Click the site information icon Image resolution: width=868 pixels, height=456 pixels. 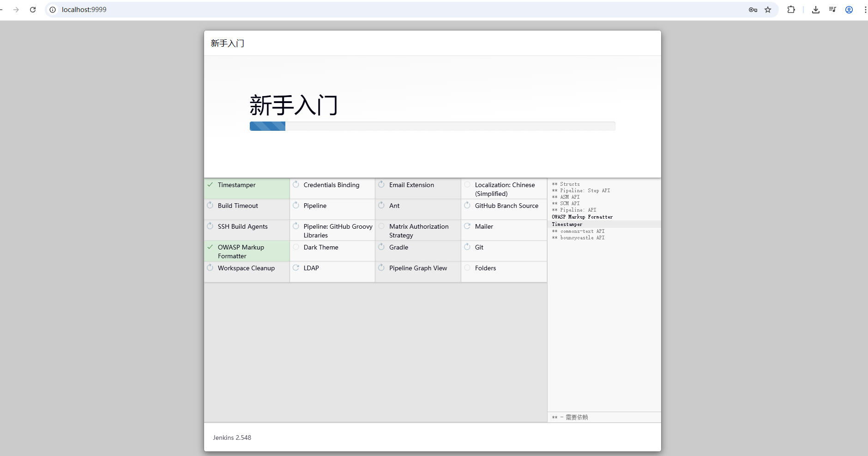tap(53, 10)
